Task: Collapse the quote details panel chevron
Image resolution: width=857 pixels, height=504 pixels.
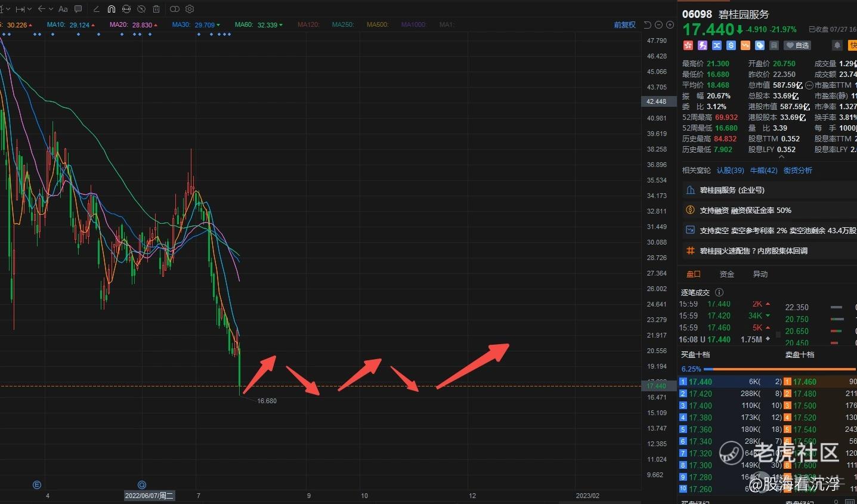Action: pos(781,157)
